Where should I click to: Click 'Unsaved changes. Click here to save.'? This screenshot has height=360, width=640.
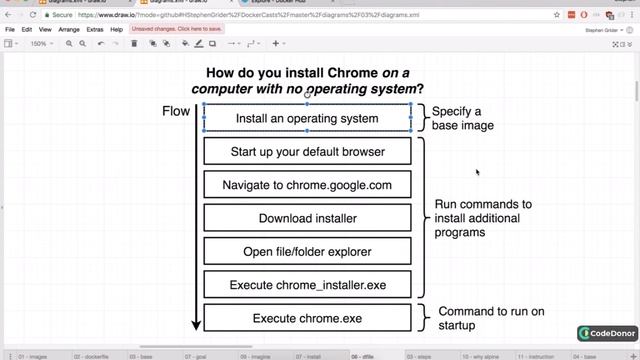(177, 29)
